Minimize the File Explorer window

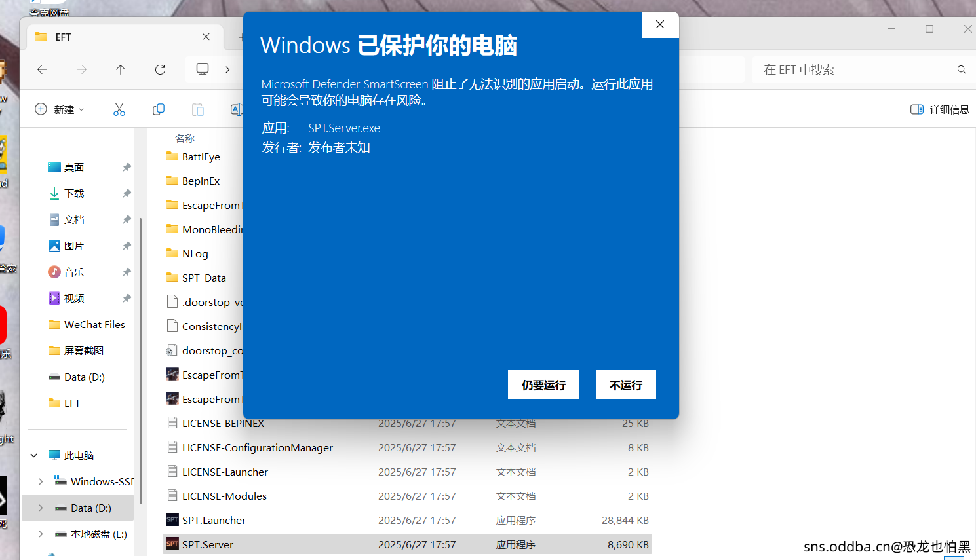pyautogui.click(x=891, y=29)
